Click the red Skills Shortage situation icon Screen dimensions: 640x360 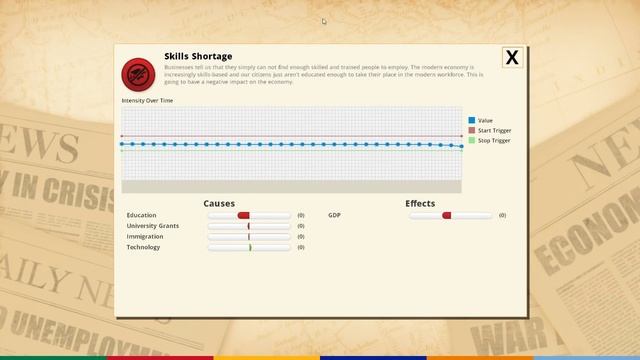pos(138,75)
